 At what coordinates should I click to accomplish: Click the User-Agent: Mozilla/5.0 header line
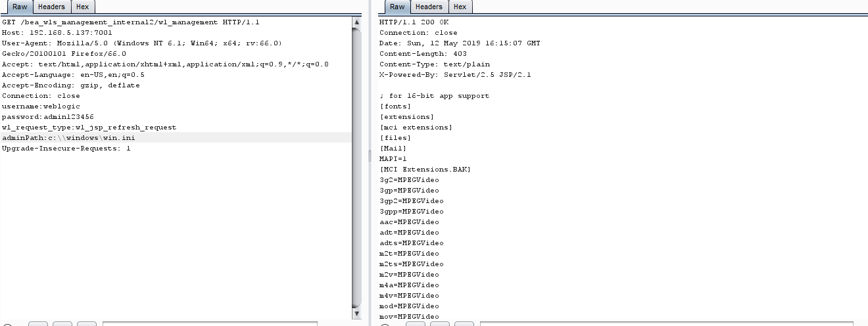(x=141, y=43)
